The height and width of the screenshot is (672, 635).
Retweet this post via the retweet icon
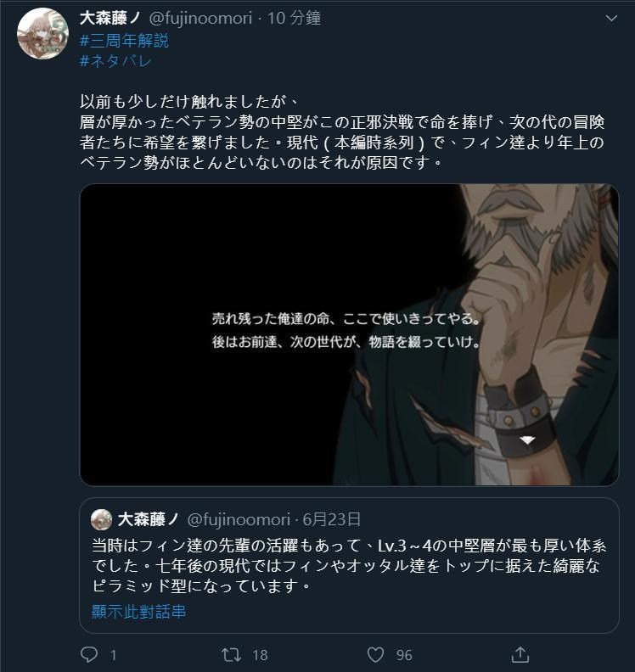[x=232, y=655]
